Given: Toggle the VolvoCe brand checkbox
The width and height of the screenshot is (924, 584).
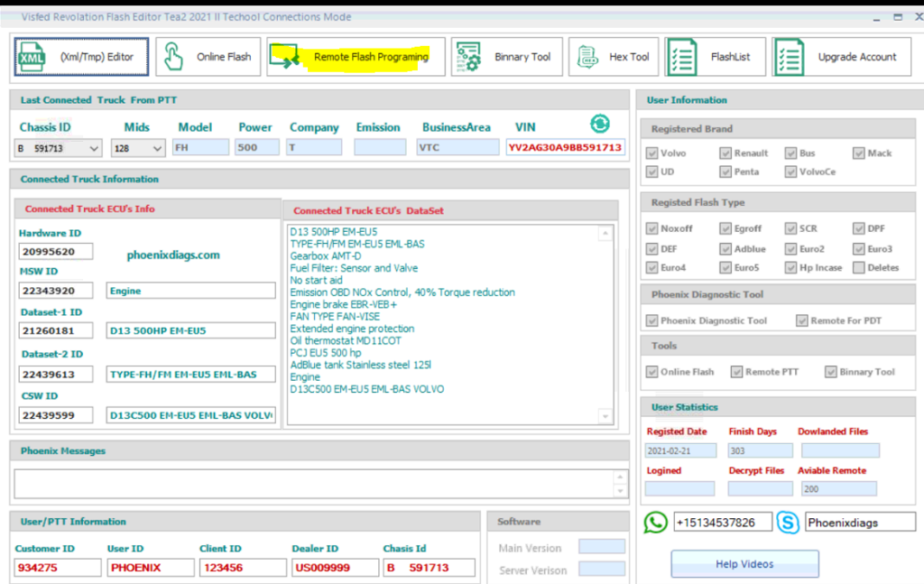Looking at the screenshot, I should tap(790, 172).
